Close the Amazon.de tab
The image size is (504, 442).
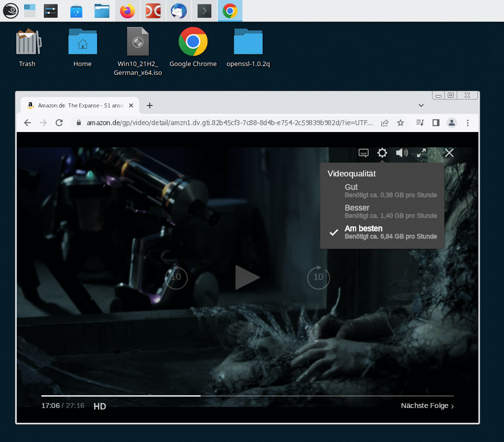pyautogui.click(x=131, y=105)
